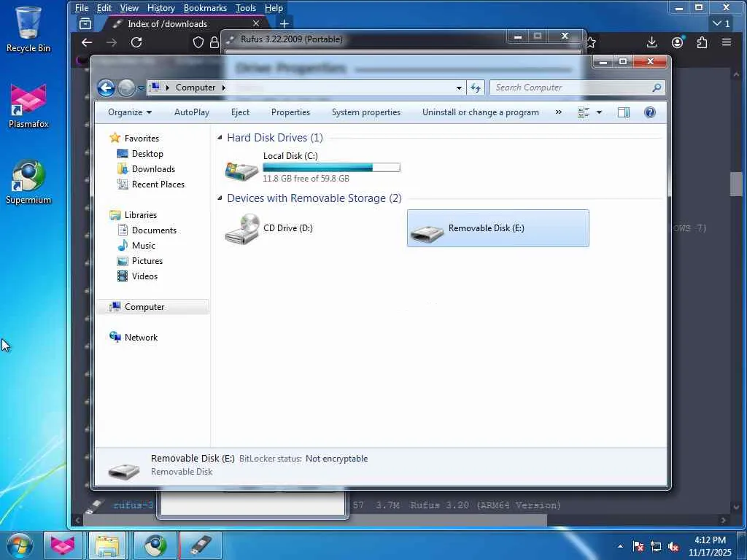Open new tab with plus button
747x560 pixels.
285,23
